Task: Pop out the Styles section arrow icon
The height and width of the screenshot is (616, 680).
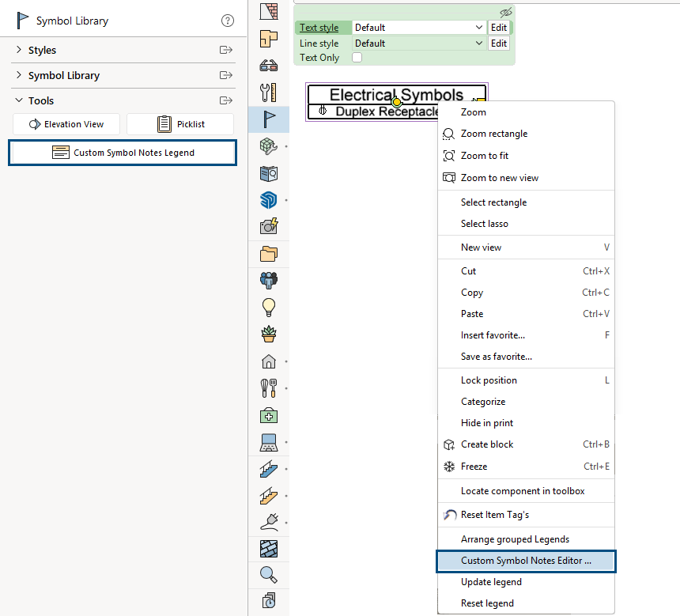Action: (x=225, y=50)
